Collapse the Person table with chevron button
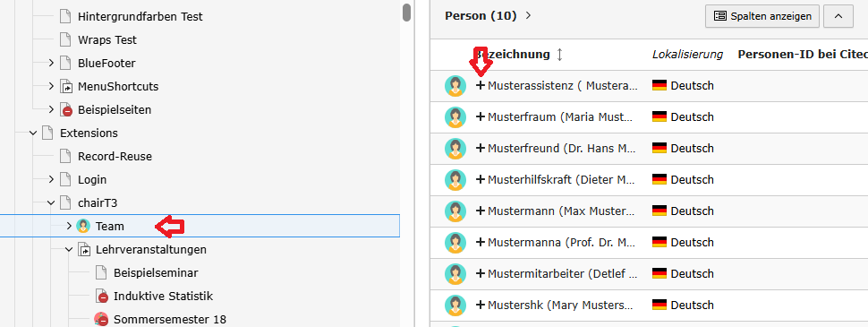This screenshot has height=327, width=868. point(838,16)
